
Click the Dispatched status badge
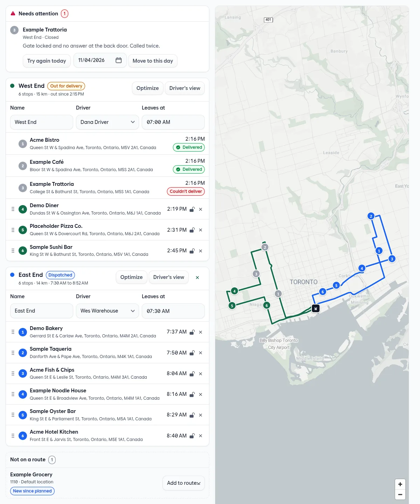pos(60,275)
